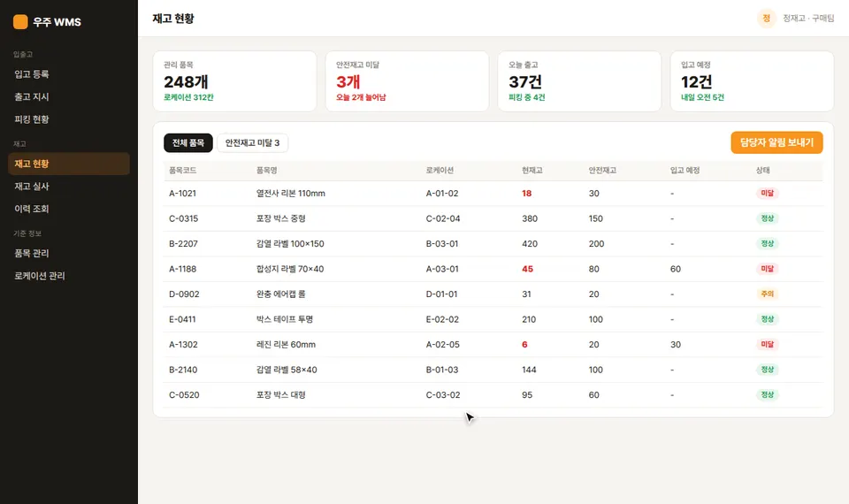Viewport: 849px width, 504px height.
Task: Click item name 열전사 리본 110mm
Action: click(291, 194)
